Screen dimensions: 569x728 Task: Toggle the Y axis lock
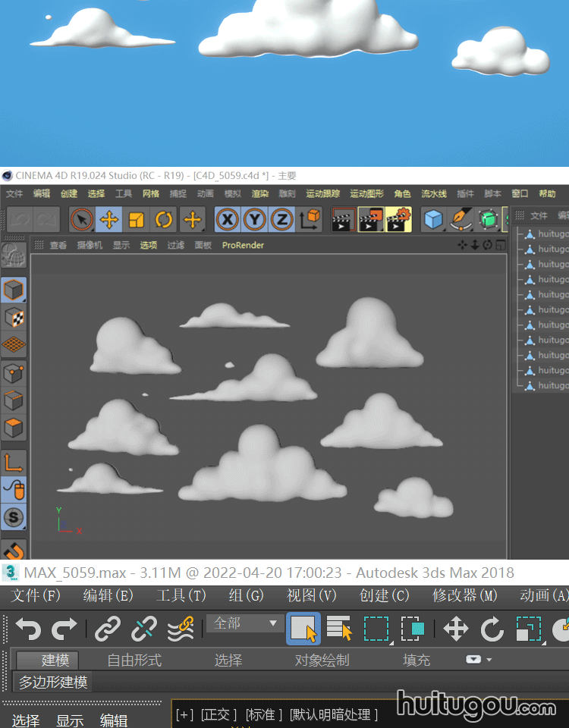pyautogui.click(x=255, y=220)
